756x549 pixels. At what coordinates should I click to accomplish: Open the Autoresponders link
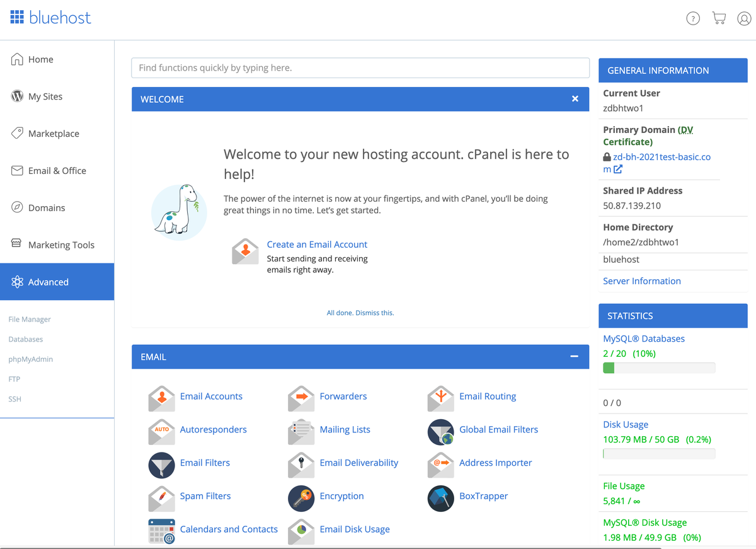tap(214, 430)
